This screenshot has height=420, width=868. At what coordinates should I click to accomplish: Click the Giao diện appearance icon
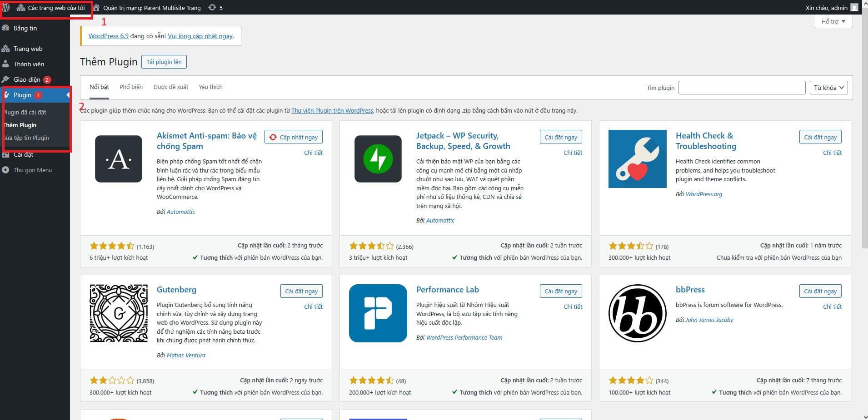tap(6, 79)
